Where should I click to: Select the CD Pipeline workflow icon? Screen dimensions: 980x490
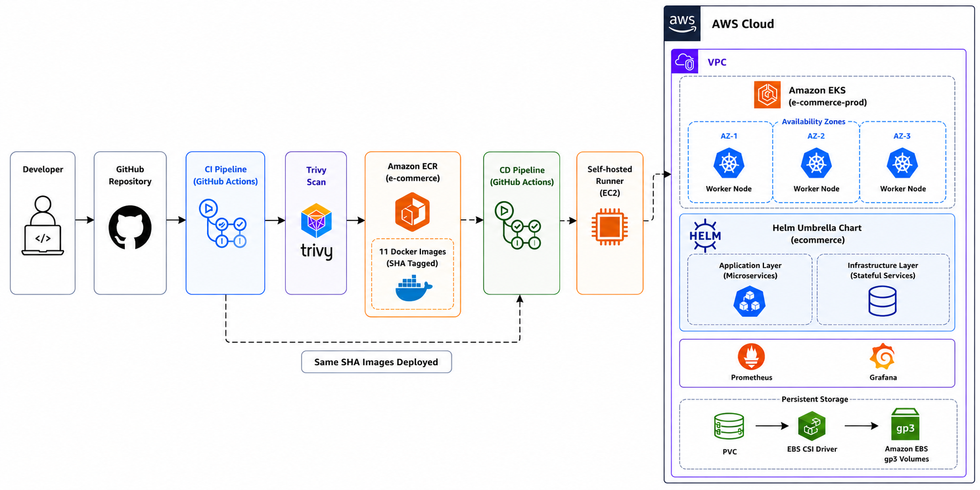click(518, 225)
